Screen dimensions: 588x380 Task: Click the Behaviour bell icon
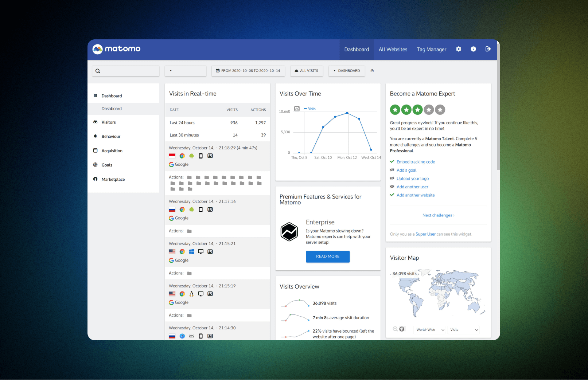point(96,136)
